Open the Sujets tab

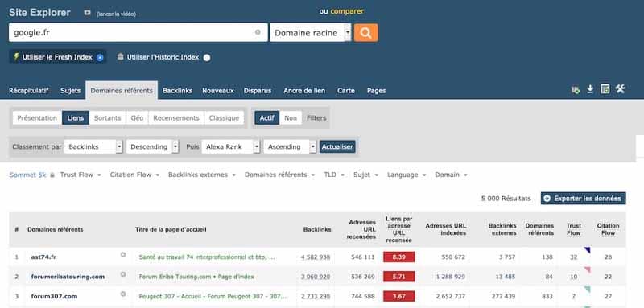click(70, 91)
